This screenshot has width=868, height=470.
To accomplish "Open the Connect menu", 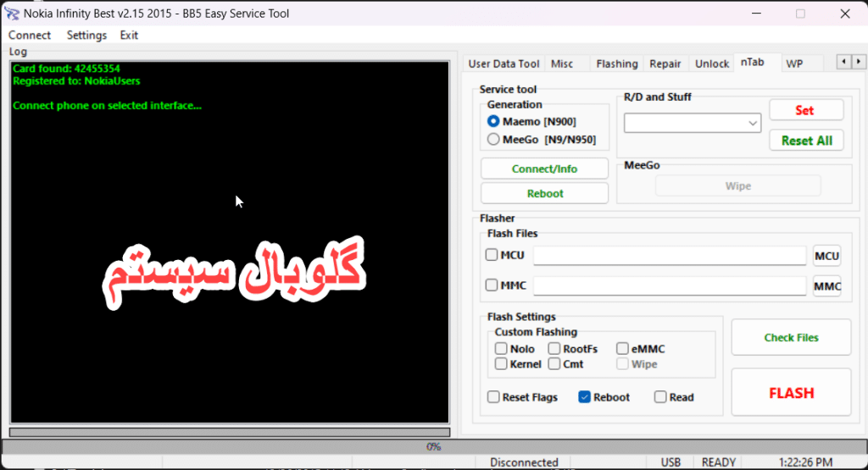I will (30, 36).
